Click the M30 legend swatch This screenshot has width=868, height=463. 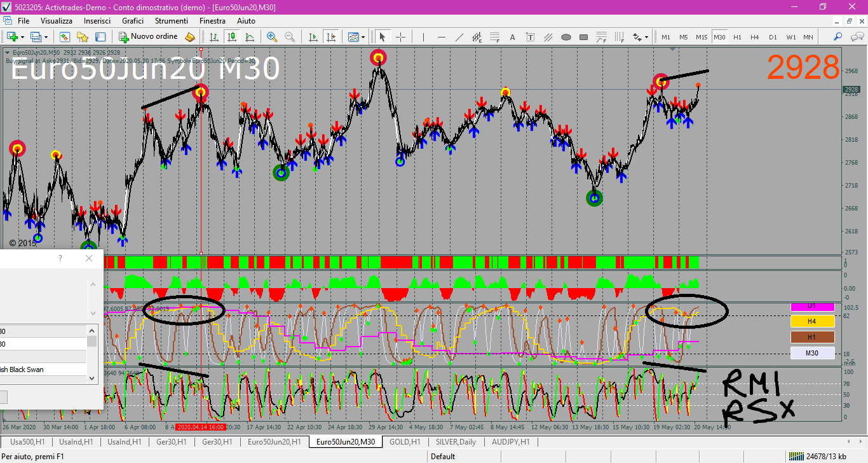tap(812, 354)
